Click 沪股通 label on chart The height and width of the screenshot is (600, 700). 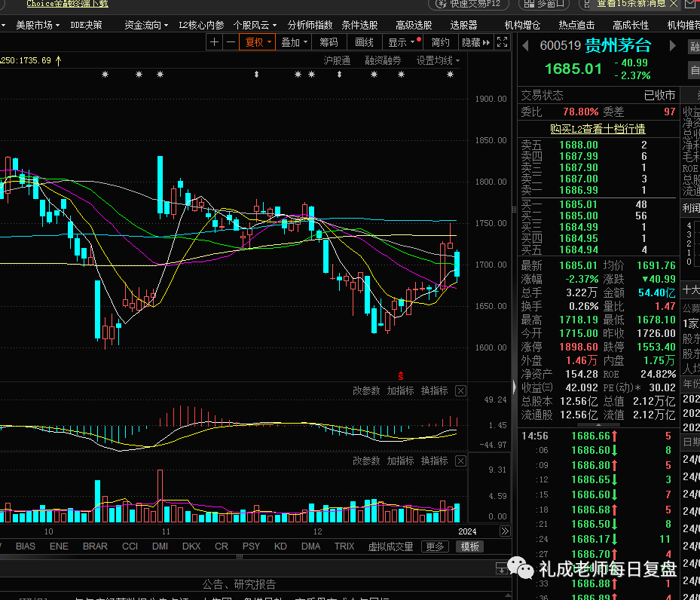tap(337, 60)
